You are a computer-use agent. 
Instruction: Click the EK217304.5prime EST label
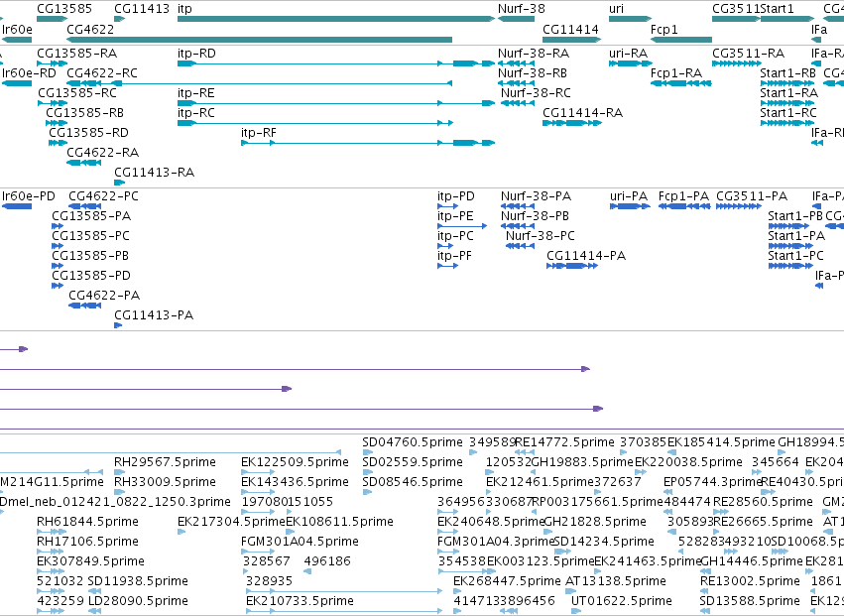click(231, 522)
